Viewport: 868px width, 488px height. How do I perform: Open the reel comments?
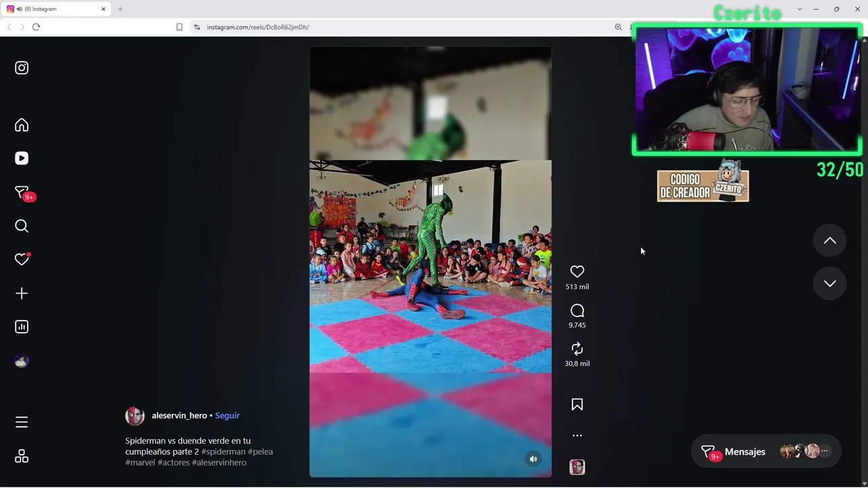[577, 310]
